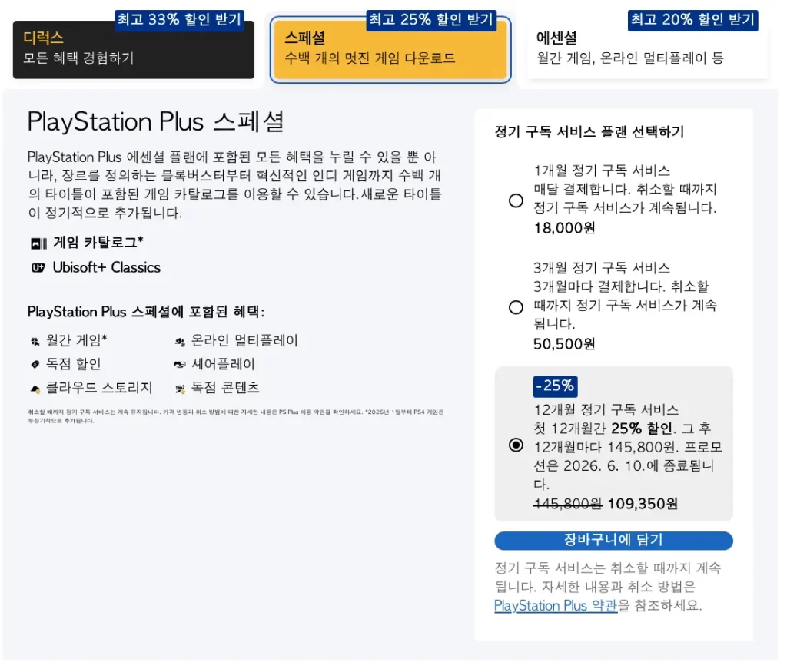
Task: Click the 온라인 멀티플레이 benefit text
Action: click(244, 340)
